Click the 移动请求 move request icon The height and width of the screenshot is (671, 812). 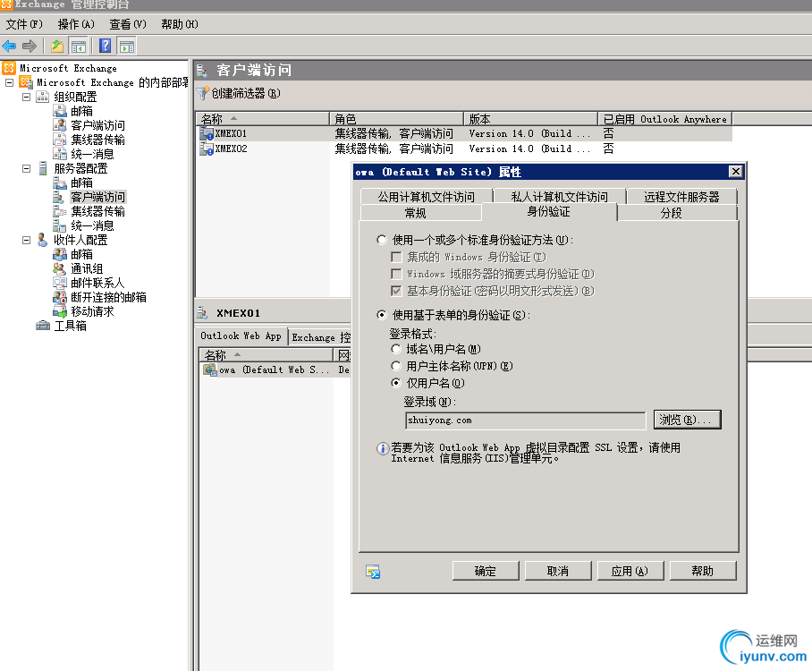(60, 311)
